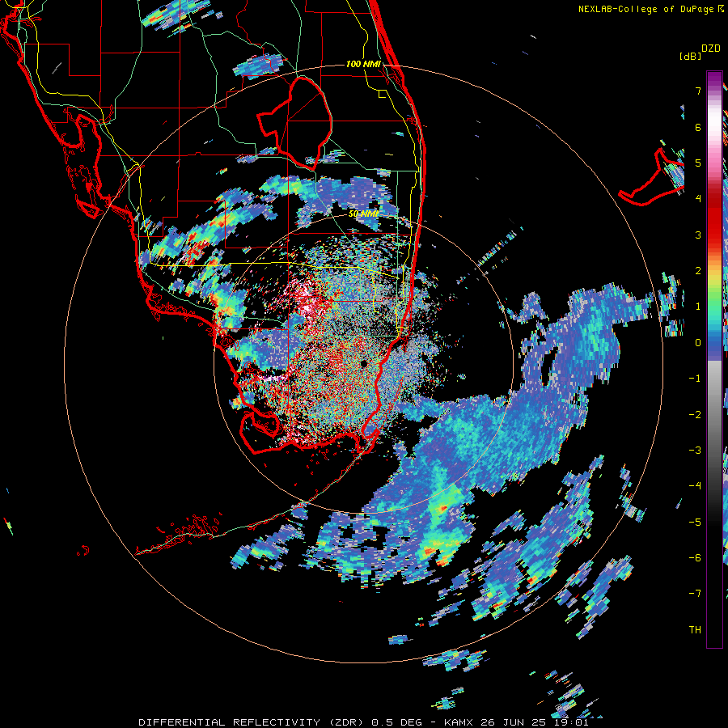Click the -5 value on the color scale
Screen dimensions: 728x728
[x=695, y=523]
